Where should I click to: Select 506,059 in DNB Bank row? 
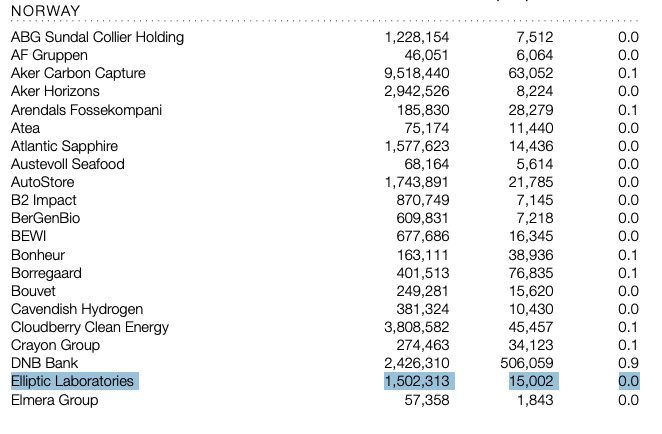point(527,363)
